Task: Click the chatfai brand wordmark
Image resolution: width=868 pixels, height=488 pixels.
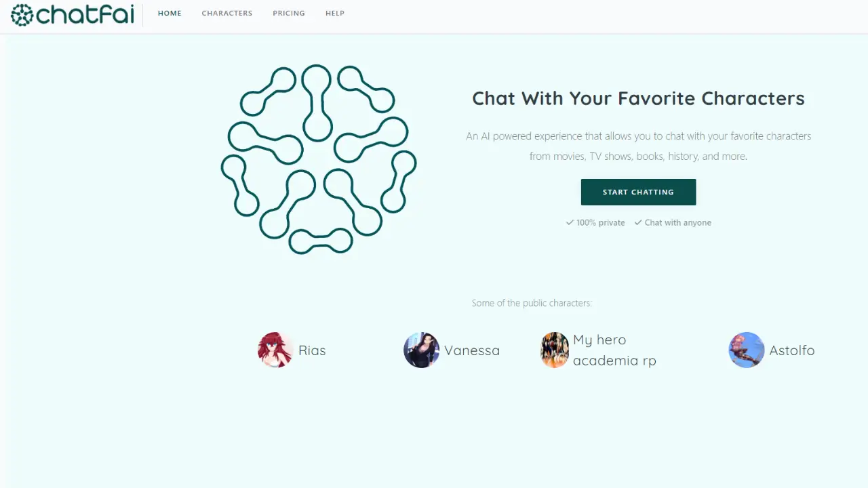Action: [x=85, y=14]
